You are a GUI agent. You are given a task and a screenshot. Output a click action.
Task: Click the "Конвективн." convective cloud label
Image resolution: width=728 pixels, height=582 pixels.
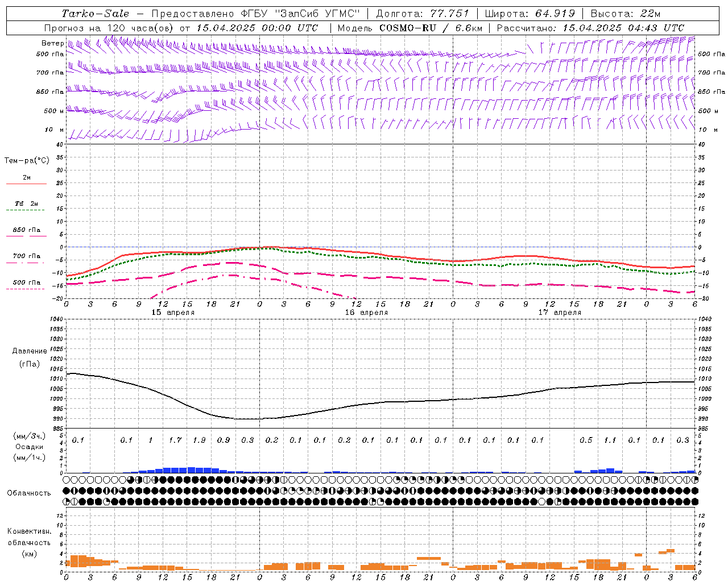click(30, 531)
